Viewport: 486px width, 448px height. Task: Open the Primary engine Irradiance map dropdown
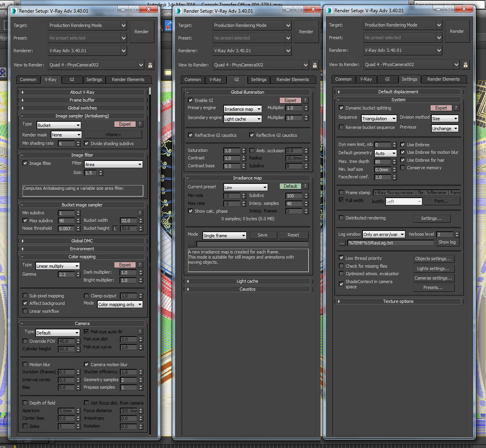point(243,109)
